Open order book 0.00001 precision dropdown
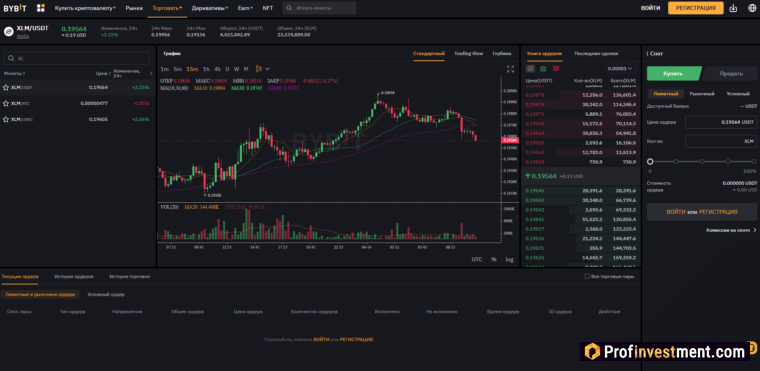Image resolution: width=760 pixels, height=371 pixels. [x=620, y=69]
